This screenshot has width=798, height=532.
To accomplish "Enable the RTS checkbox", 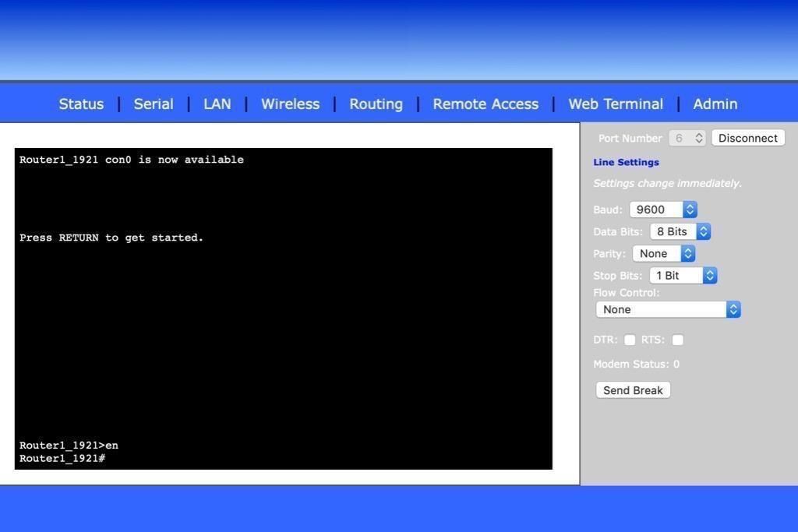I will 677,340.
